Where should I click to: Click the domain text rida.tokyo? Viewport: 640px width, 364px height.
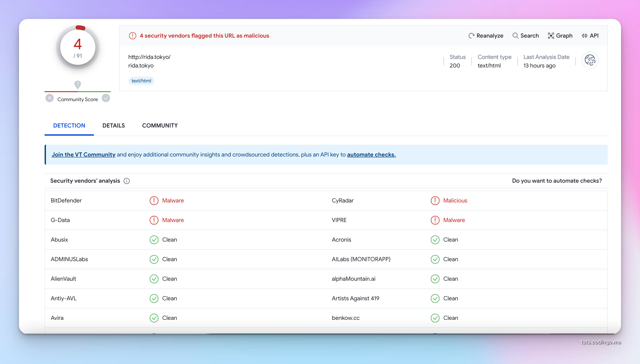click(x=141, y=66)
